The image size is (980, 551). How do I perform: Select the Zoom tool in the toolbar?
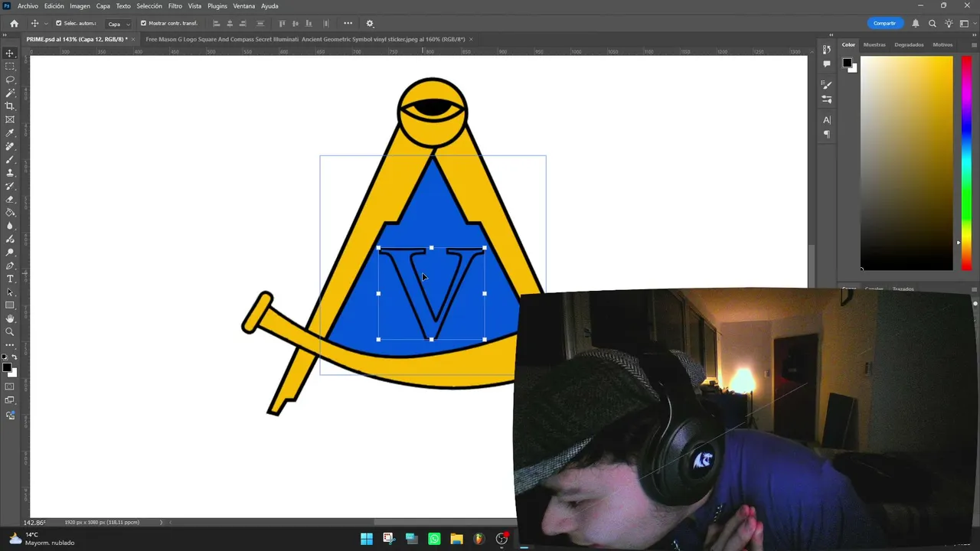[x=10, y=331]
